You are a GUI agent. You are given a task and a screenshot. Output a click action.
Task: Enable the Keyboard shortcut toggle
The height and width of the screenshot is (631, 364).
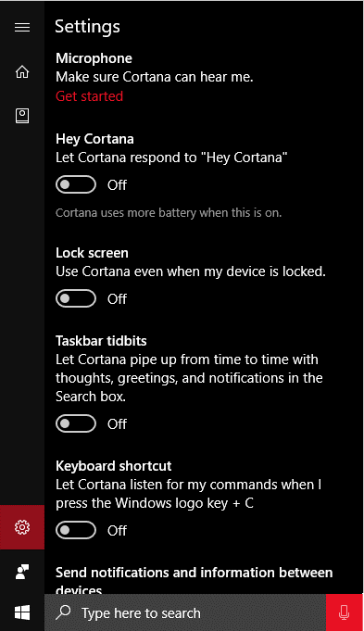coord(76,530)
